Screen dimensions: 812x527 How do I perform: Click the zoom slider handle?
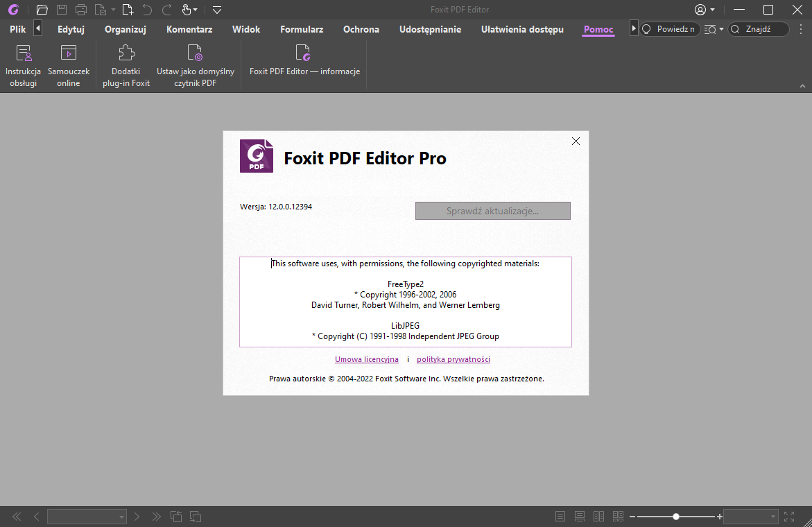(x=676, y=517)
